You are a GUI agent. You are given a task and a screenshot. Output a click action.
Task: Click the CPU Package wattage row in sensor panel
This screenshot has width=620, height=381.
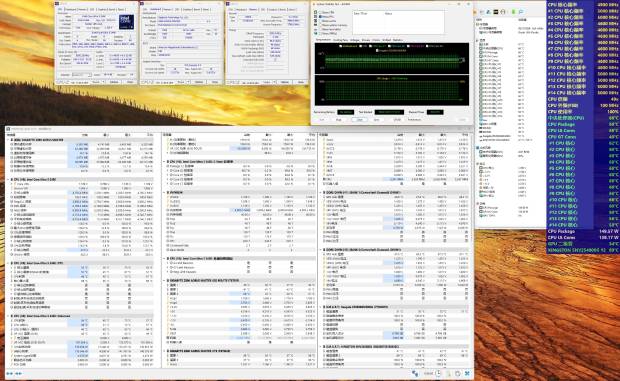[583, 231]
